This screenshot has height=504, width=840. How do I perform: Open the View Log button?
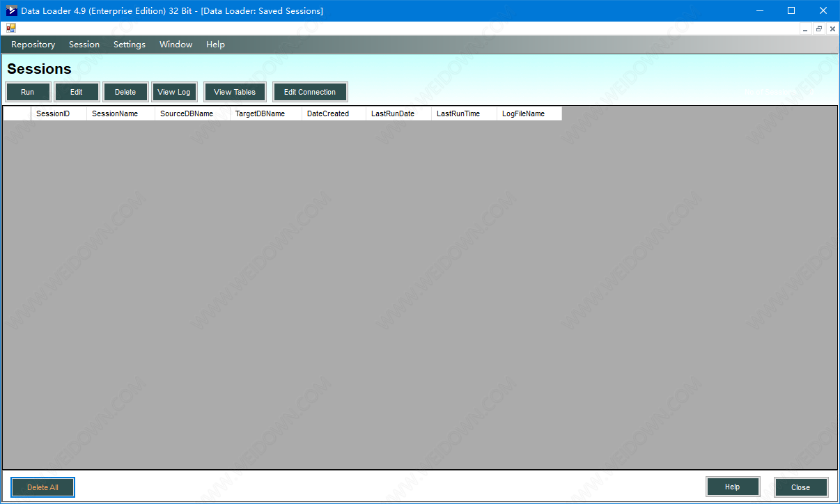point(174,92)
